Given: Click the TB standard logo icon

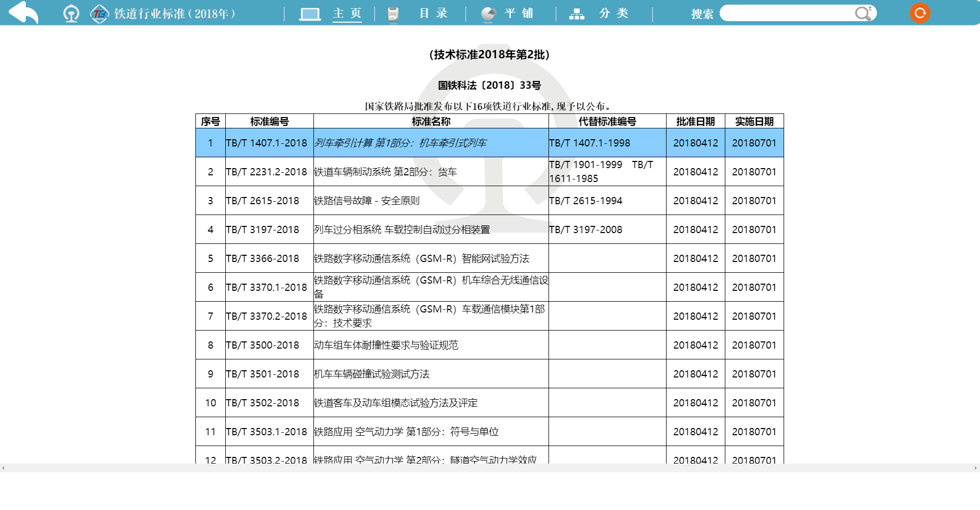Looking at the screenshot, I should pos(99,14).
